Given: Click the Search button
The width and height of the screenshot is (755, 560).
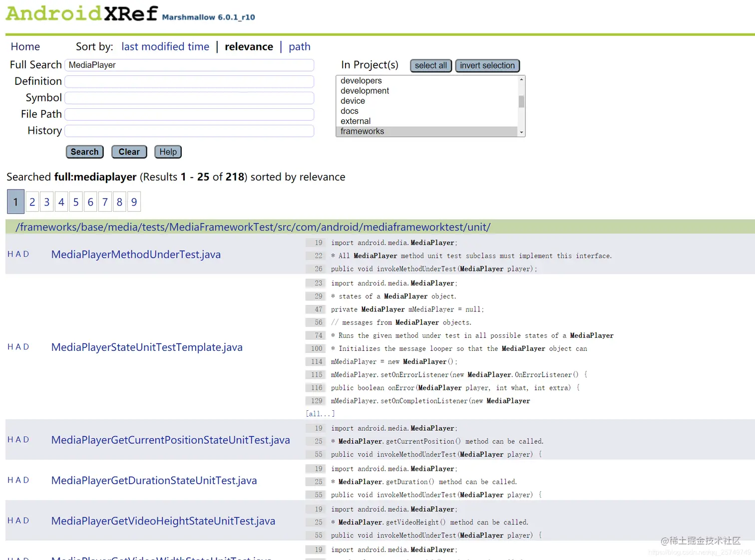Looking at the screenshot, I should [84, 152].
